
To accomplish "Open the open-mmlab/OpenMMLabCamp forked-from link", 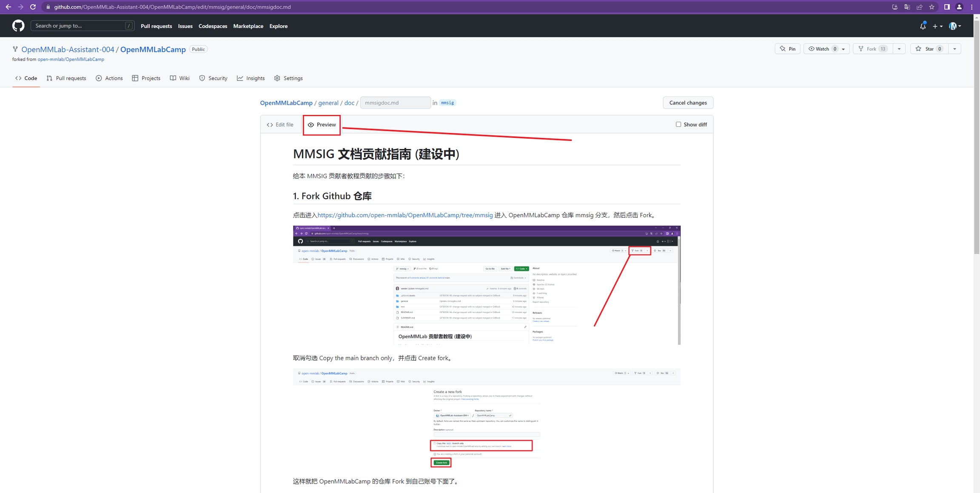I will [71, 59].
